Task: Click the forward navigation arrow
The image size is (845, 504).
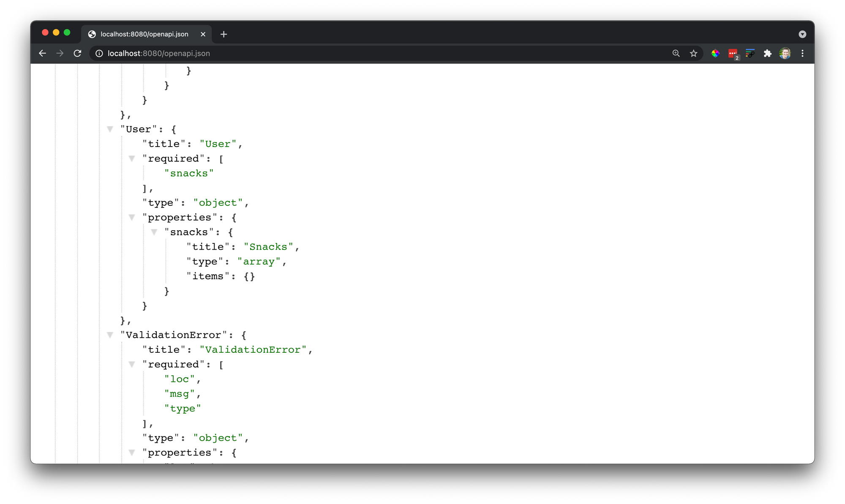Action: coord(60,53)
